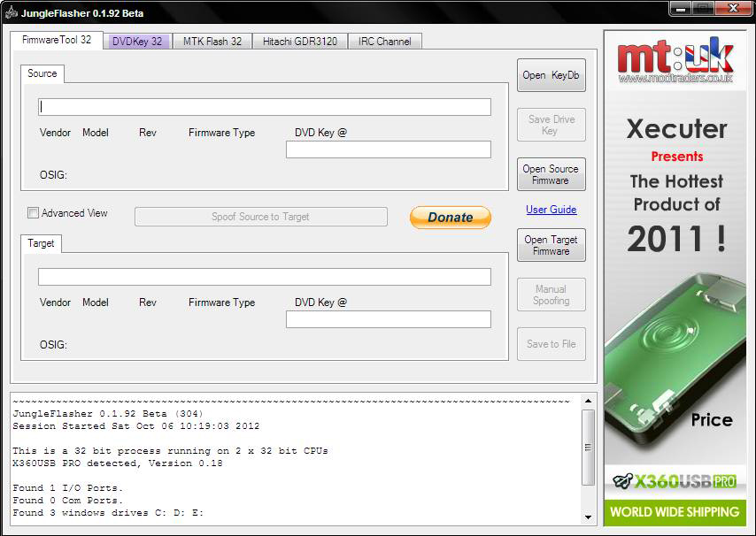Click 'Found 0 Com Ports.' log line
This screenshot has width=756, height=536.
point(68,501)
